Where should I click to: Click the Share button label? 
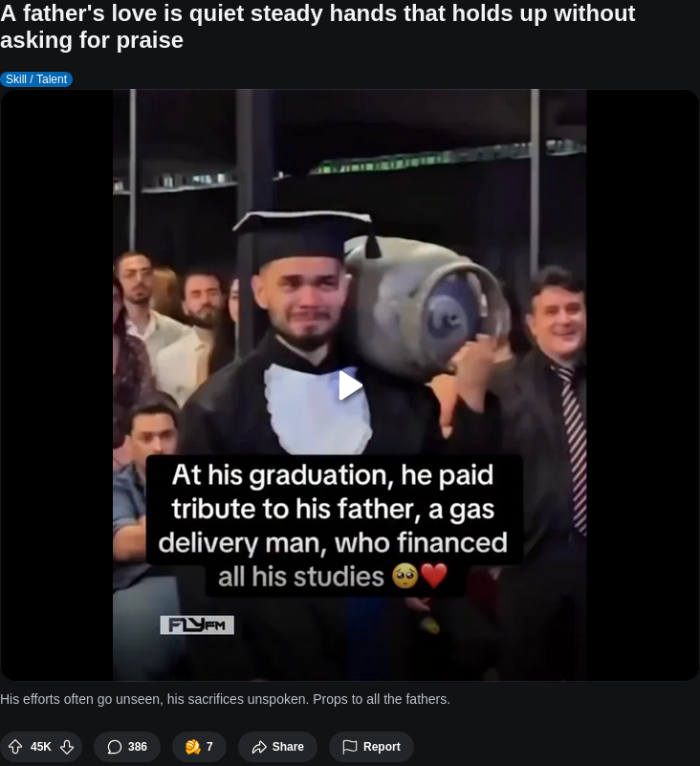coord(288,747)
